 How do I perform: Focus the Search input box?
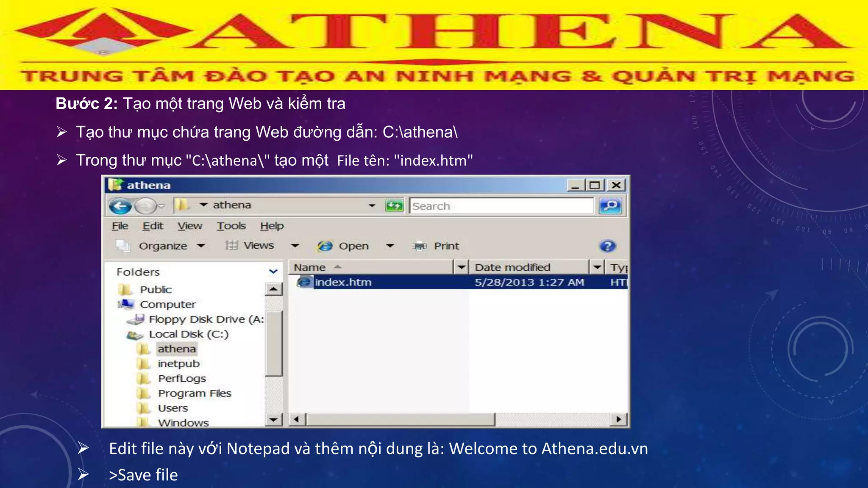[501, 206]
